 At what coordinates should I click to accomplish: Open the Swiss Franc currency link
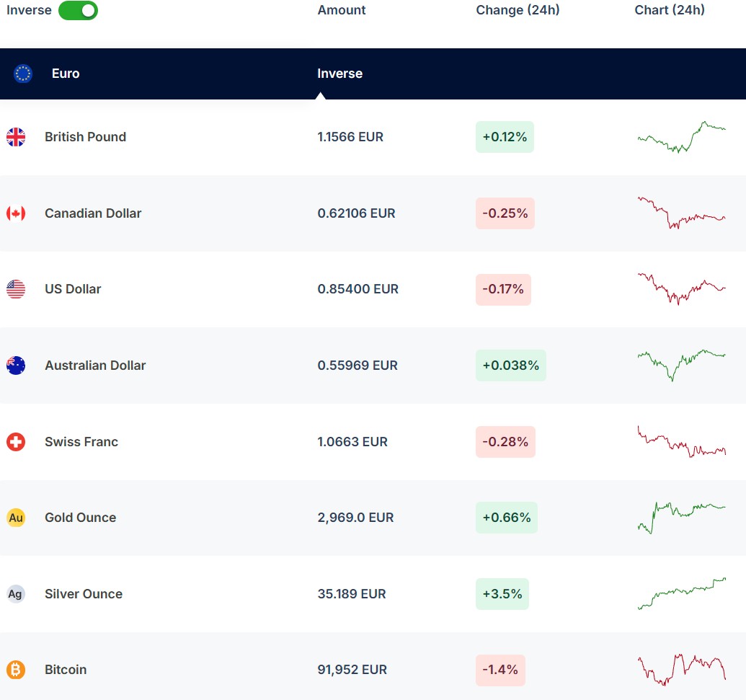tap(81, 442)
